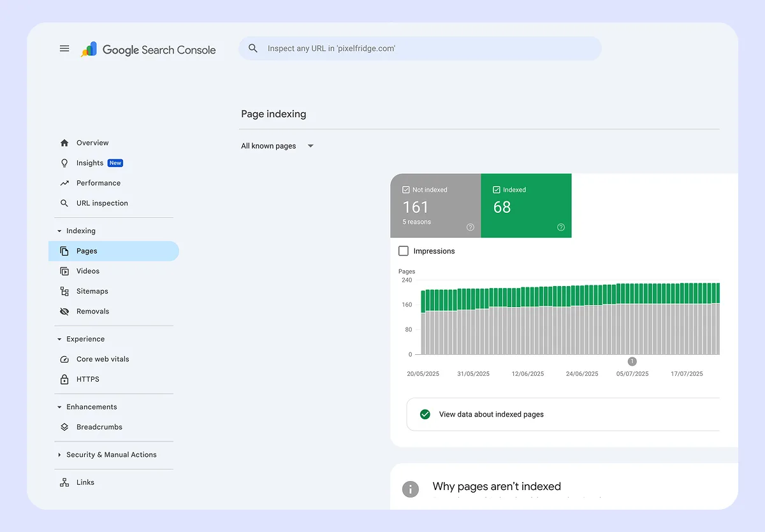Select Pages under Indexing
The height and width of the screenshot is (532, 765).
[113, 251]
